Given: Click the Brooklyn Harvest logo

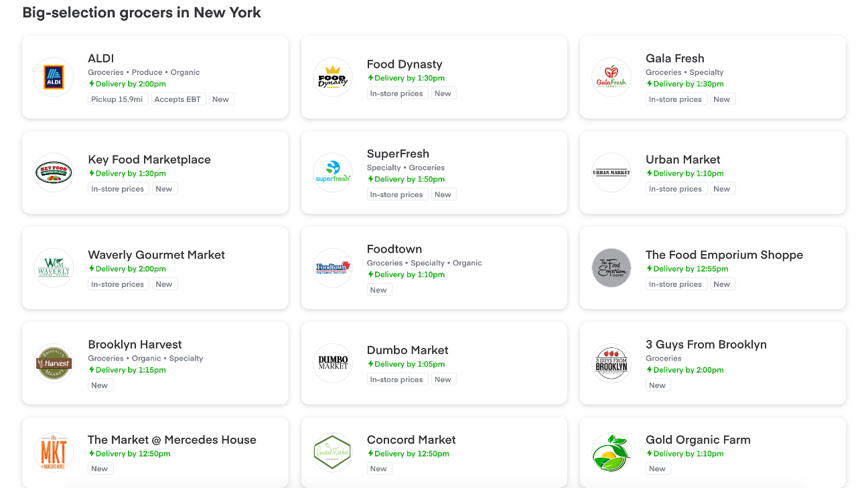Looking at the screenshot, I should (x=54, y=363).
